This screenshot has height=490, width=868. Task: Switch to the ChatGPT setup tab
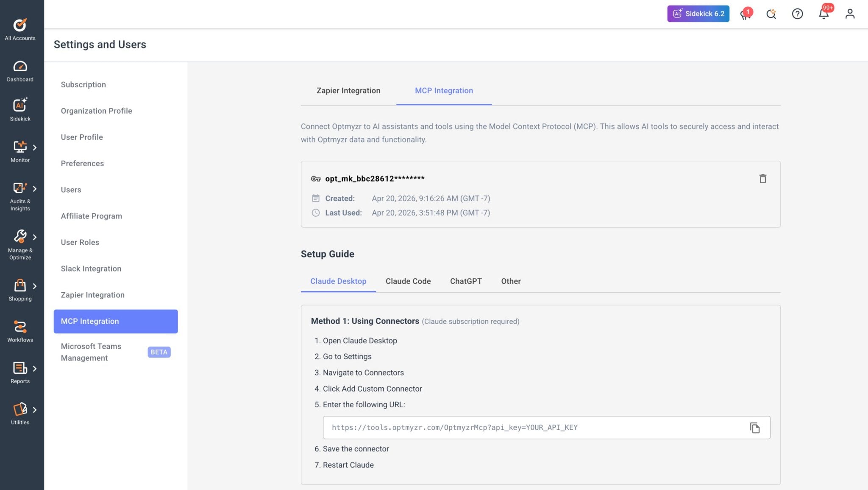pyautogui.click(x=466, y=281)
